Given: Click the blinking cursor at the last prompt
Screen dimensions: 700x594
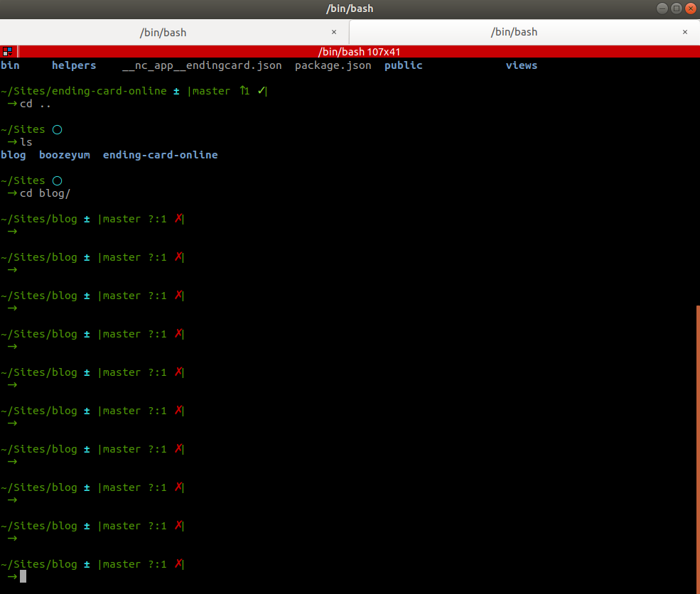Looking at the screenshot, I should (23, 577).
